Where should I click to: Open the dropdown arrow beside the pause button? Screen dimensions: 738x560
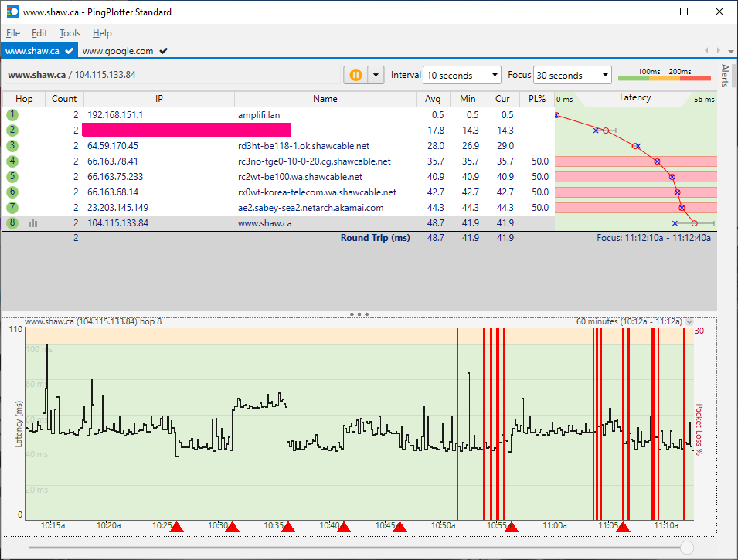coord(376,75)
